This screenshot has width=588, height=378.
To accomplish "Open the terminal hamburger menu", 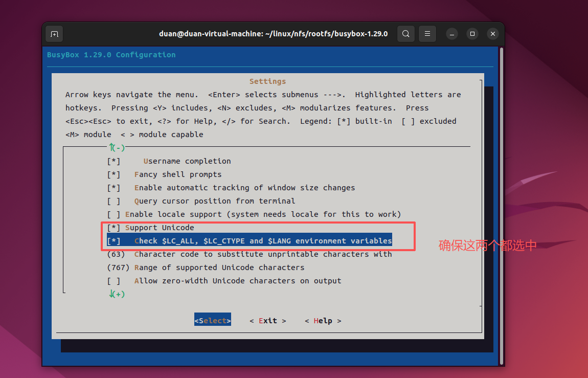I will point(427,34).
